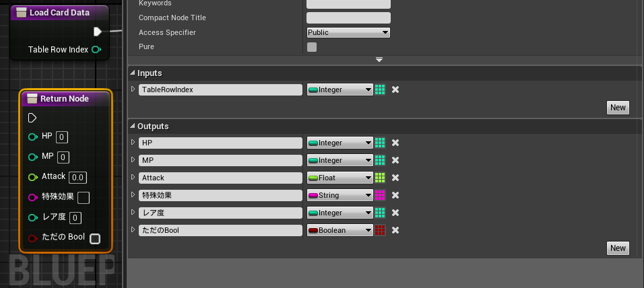Click the Load Card Data execution output pin

pos(97,32)
